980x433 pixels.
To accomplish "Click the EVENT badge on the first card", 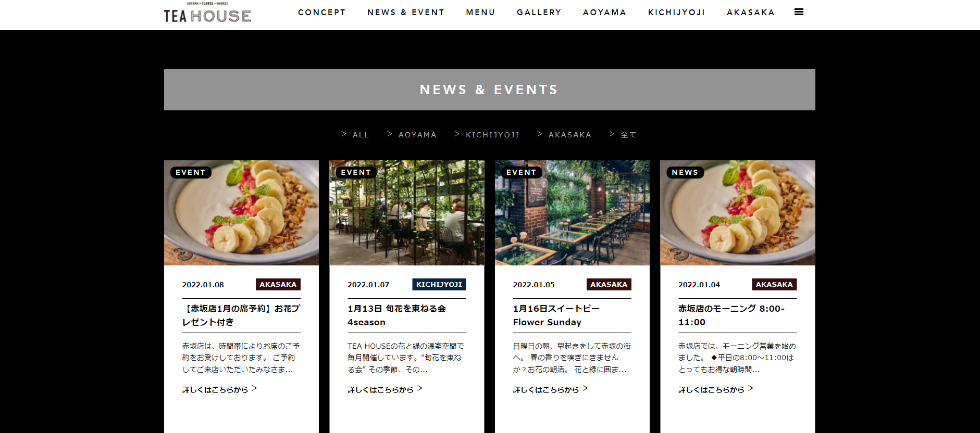I will tap(191, 172).
